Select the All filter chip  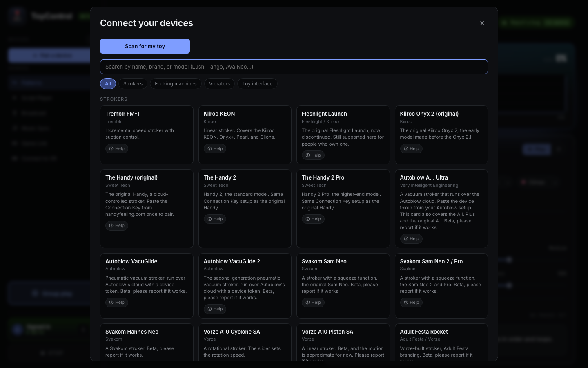pos(108,84)
